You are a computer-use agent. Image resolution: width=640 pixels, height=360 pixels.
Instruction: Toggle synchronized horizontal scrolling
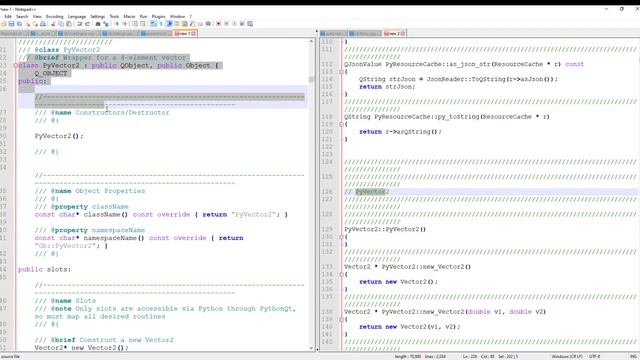tap(143, 24)
